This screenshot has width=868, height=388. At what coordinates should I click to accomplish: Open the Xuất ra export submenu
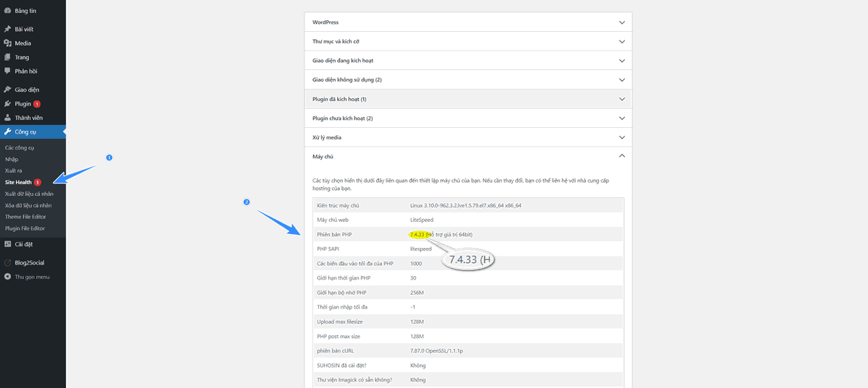click(x=14, y=171)
